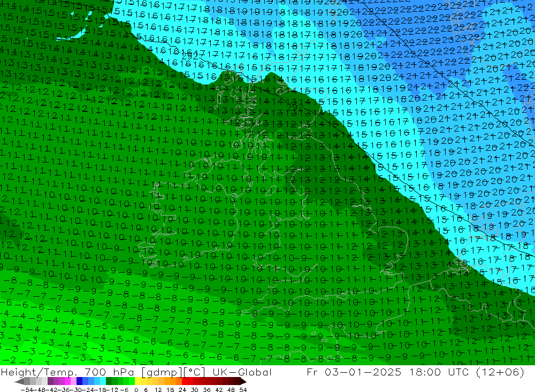The image size is (535, 392).
Task: Pick the dark green swatch at -12 on the legend
Action: (109, 381)
